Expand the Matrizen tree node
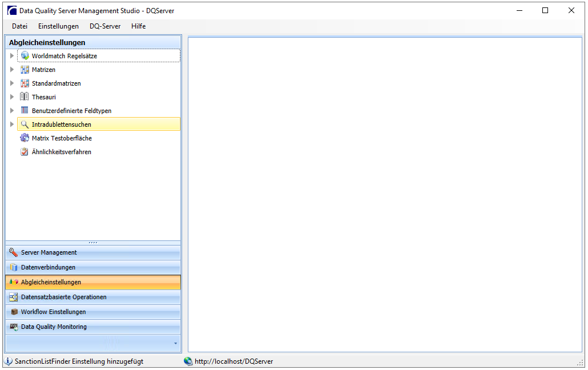The height and width of the screenshot is (370, 588). (12, 70)
